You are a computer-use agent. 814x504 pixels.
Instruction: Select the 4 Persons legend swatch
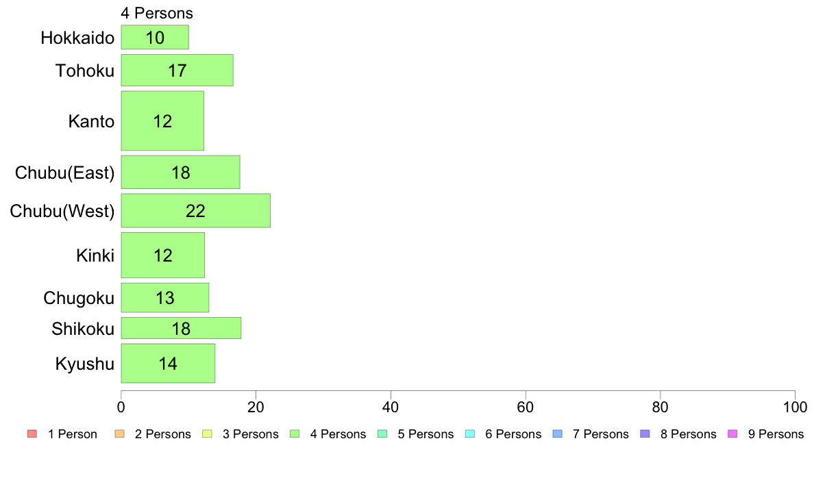tap(295, 434)
